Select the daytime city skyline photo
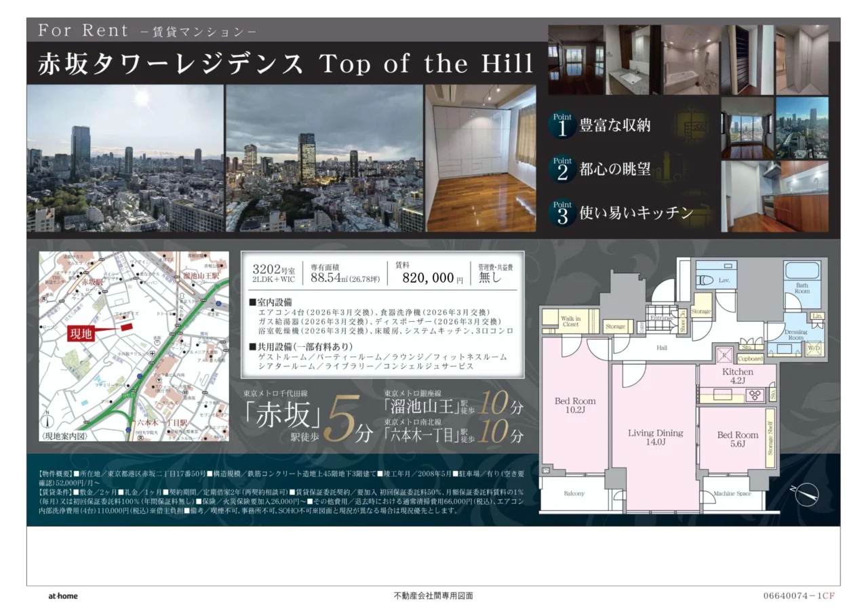Viewport: 868px width, 614px height. click(x=125, y=159)
